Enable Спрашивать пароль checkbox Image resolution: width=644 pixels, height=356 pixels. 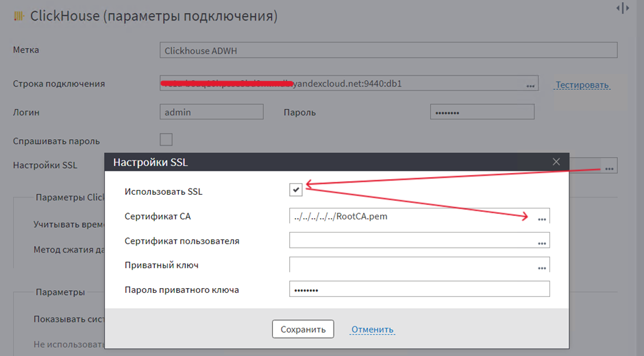(166, 140)
